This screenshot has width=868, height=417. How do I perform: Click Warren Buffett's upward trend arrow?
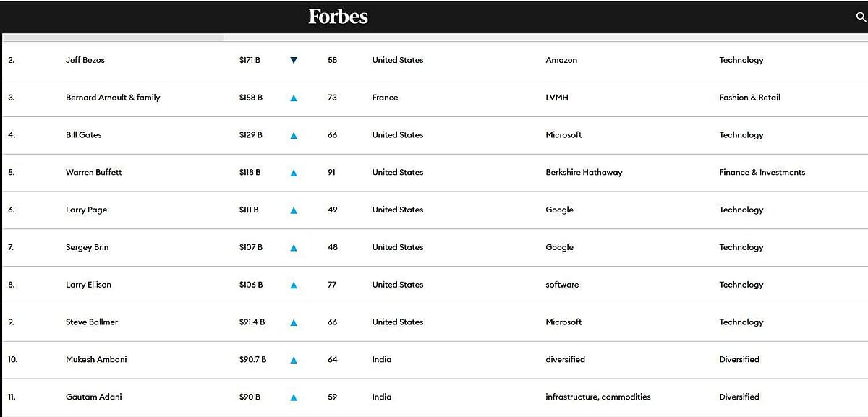(294, 173)
